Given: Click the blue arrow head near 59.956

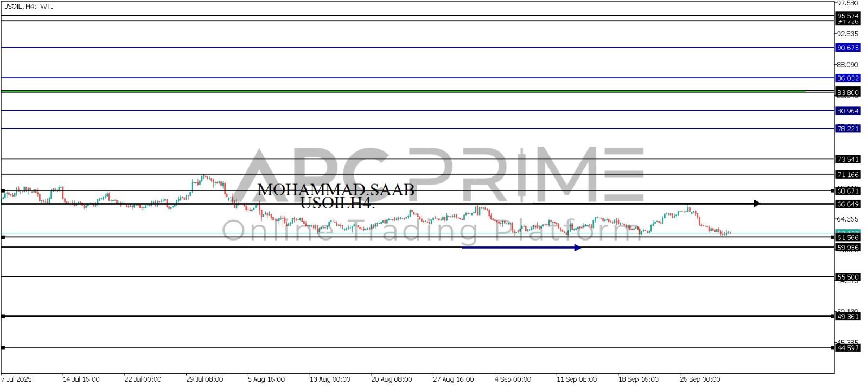Looking at the screenshot, I should coord(578,248).
